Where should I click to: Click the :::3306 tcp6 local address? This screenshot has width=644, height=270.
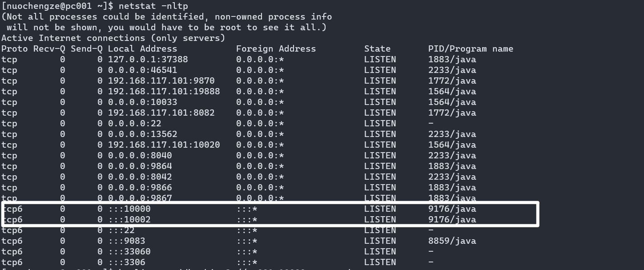126,262
